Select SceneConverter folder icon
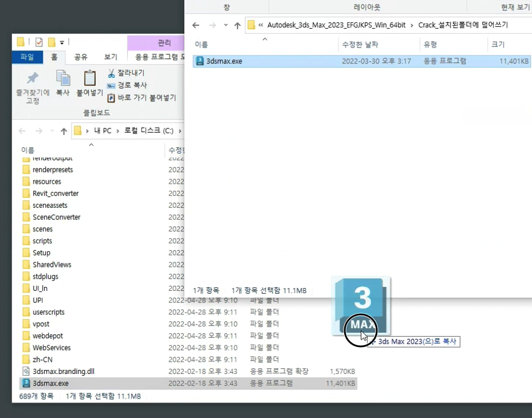Image resolution: width=532 pixels, height=418 pixels. [x=26, y=217]
